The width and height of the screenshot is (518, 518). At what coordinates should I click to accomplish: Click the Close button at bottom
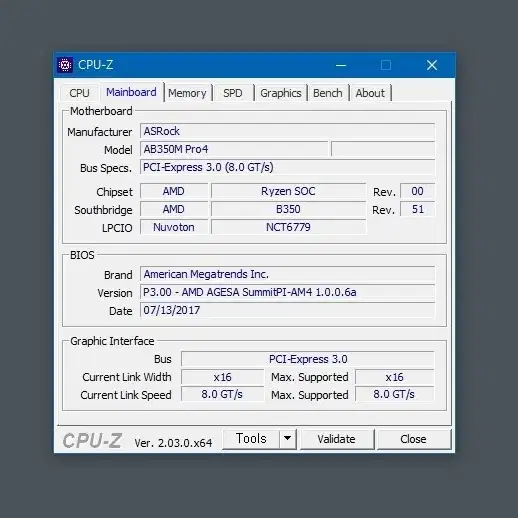tap(413, 439)
